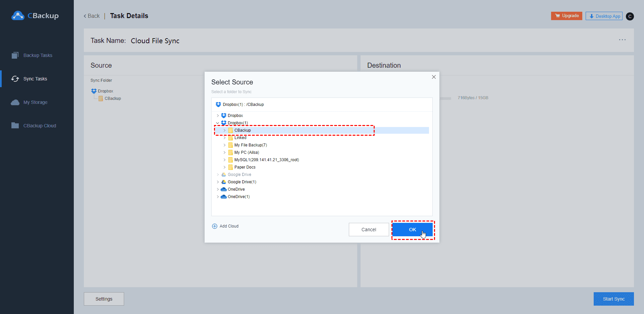The width and height of the screenshot is (644, 314).
Task: Confirm source selection with OK
Action: 412,230
